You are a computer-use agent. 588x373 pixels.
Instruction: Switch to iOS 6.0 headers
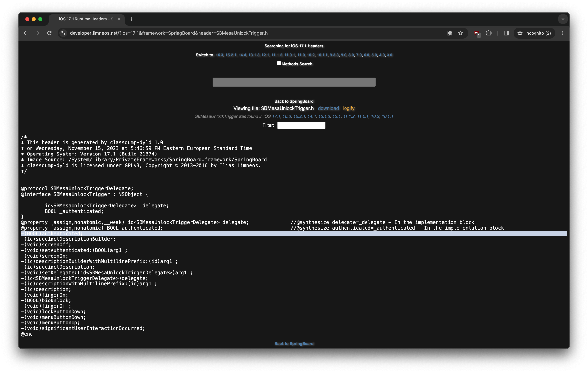tap(367, 55)
